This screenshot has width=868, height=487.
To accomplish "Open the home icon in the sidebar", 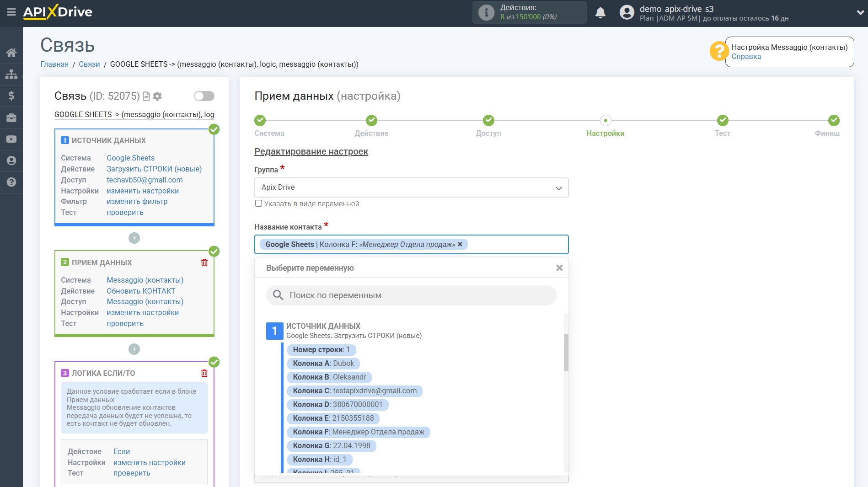I will coord(11,53).
